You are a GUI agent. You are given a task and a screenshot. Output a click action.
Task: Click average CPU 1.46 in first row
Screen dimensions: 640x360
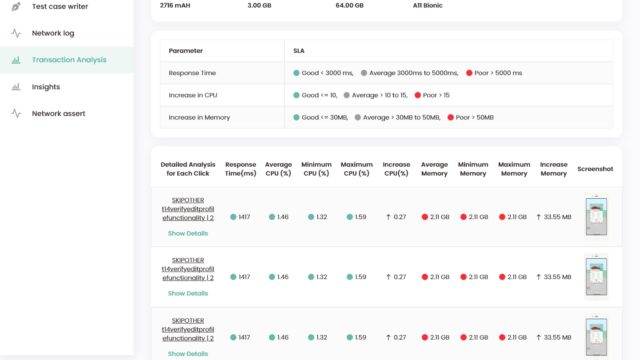(x=282, y=217)
